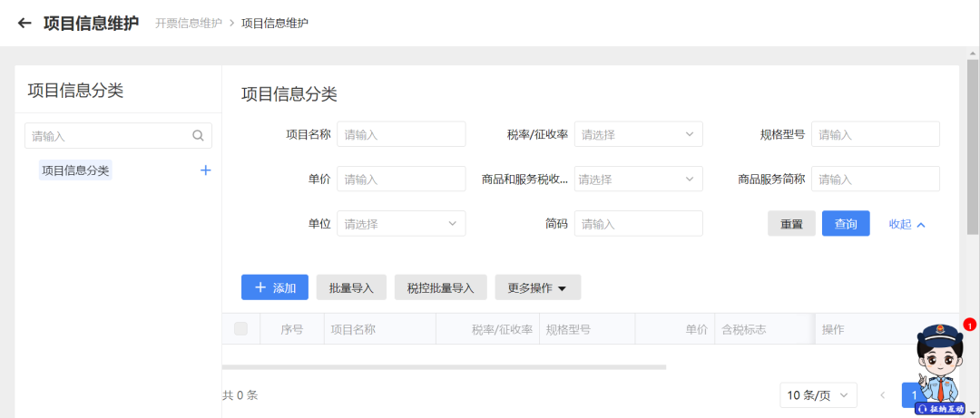Screen dimensions: 980x418
Task: Click the 税控批量导入 button
Action: [440, 288]
